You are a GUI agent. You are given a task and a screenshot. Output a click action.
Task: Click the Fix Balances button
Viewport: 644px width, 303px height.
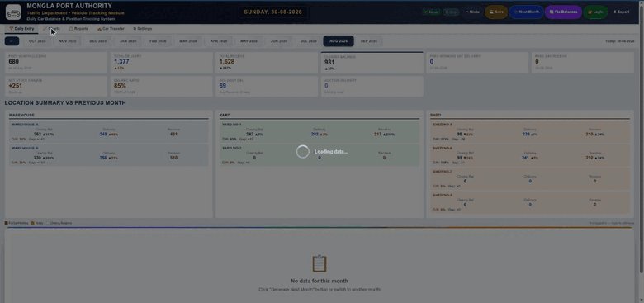563,12
